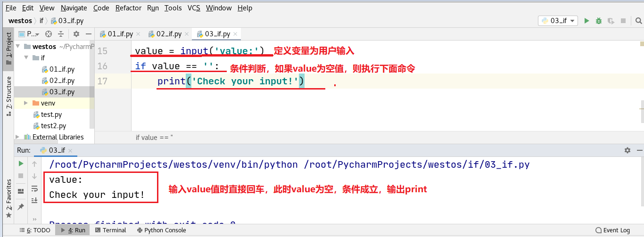
Task: Open the Refactor menu
Action: 129,8
